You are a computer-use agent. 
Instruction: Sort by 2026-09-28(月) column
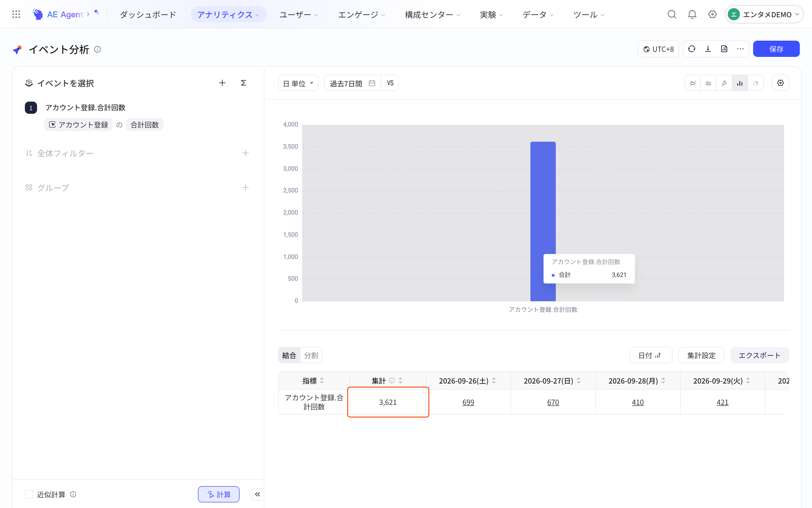(663, 381)
